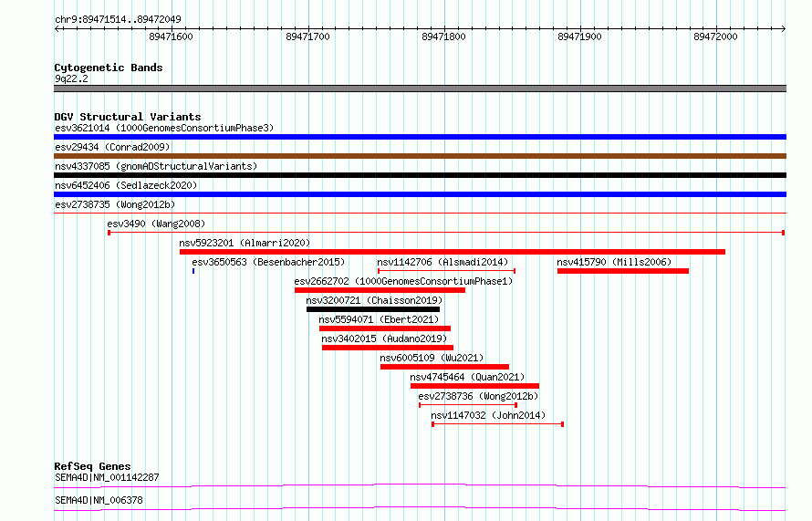
Task: Click the SEMA4D|NM_001142287 gene label
Action: 107,477
